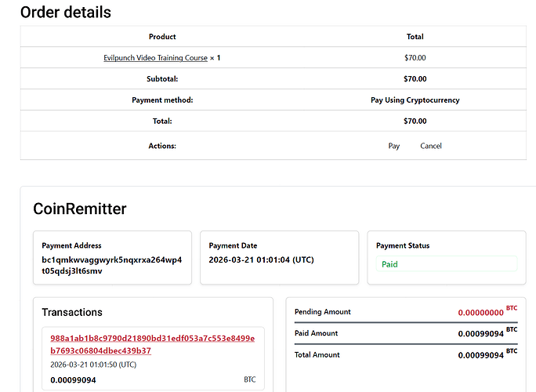Click the Paid Amount label
The image size is (536, 392).
point(317,333)
